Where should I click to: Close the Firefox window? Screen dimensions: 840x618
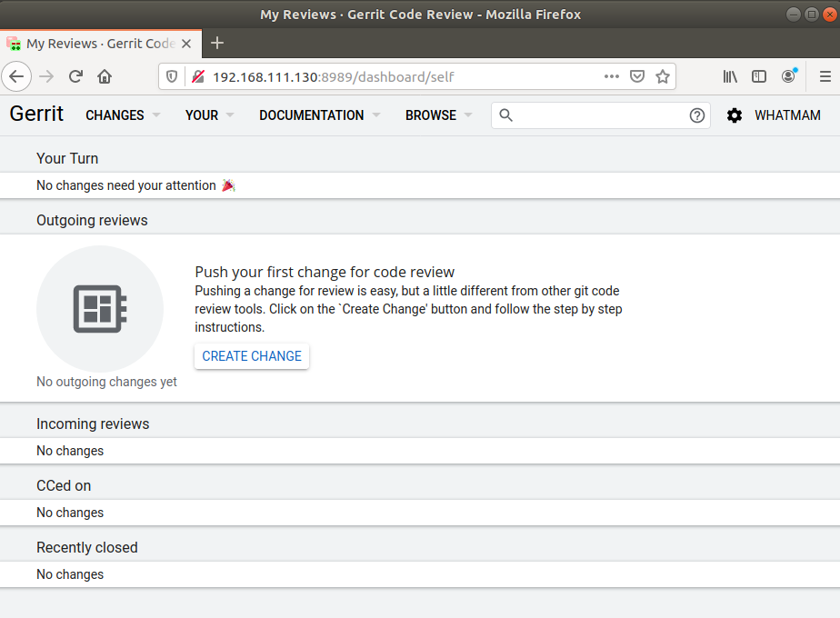point(829,14)
